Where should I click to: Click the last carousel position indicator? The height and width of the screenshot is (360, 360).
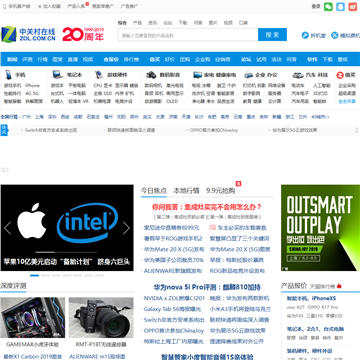99,276
